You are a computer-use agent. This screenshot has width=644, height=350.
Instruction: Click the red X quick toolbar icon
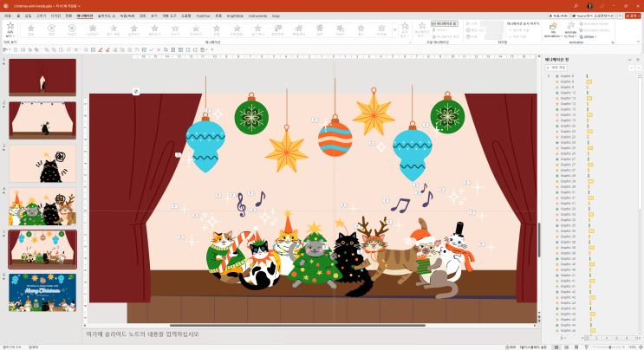coord(159,50)
